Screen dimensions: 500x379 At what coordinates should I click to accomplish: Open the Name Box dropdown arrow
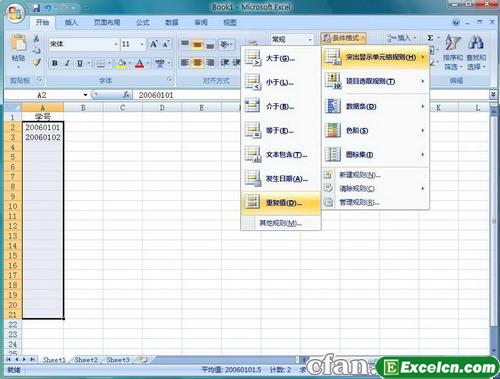(x=85, y=95)
